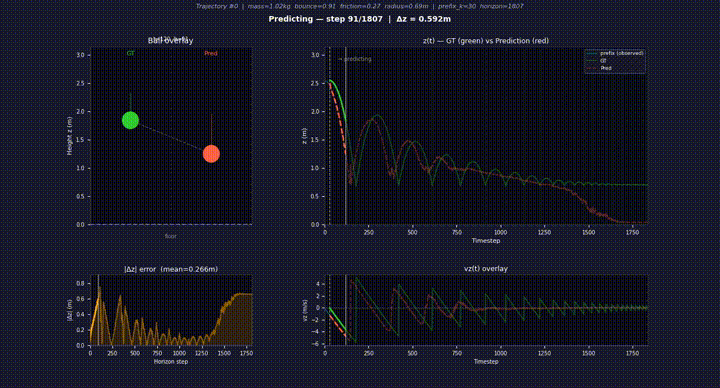The width and height of the screenshot is (720, 388).
Task: Click the 'z (m)' axis label of z(t) plot
Action: point(305,136)
